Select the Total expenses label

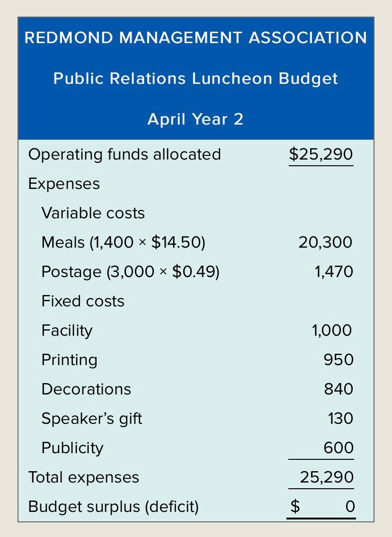point(84,477)
